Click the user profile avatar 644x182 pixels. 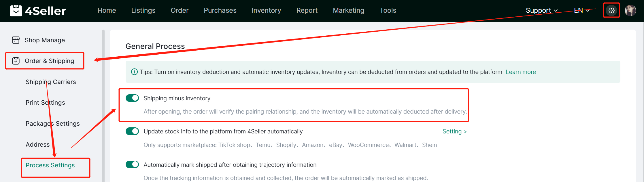(630, 11)
